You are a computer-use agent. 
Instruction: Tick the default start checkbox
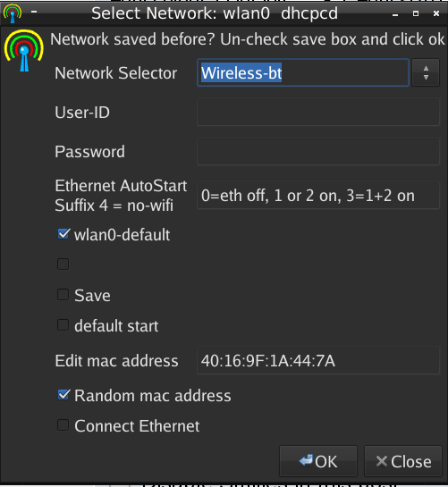point(63,325)
